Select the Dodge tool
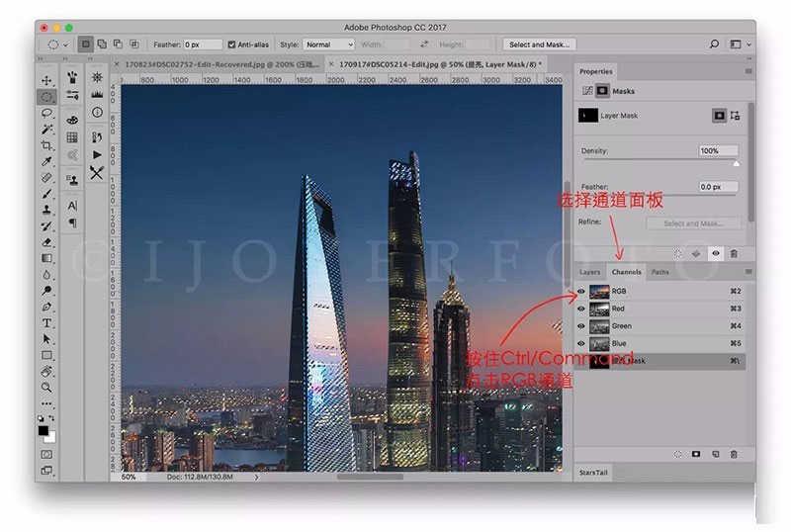 pyautogui.click(x=46, y=291)
